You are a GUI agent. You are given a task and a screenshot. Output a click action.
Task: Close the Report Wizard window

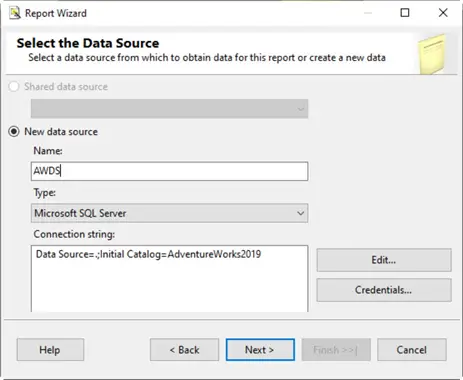click(443, 13)
